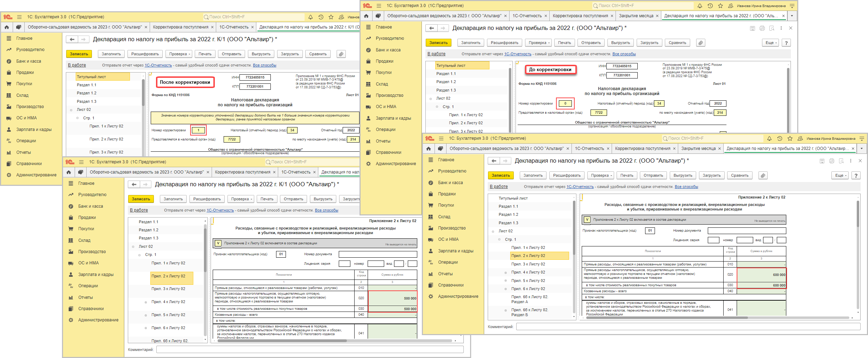Click the bell icon in the После корректировки window
868x358 pixels.
(311, 17)
